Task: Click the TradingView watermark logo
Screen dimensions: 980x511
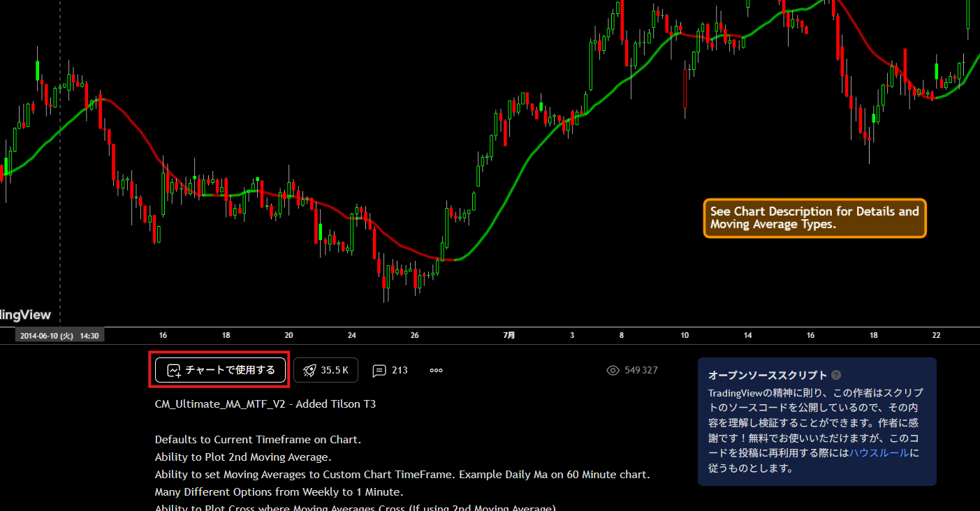Action: click(x=25, y=315)
